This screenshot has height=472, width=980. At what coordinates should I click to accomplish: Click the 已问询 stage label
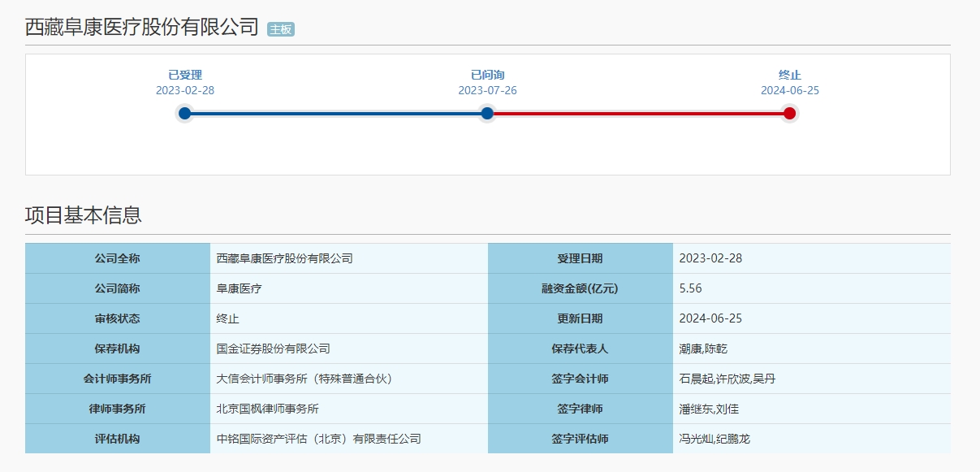click(487, 75)
